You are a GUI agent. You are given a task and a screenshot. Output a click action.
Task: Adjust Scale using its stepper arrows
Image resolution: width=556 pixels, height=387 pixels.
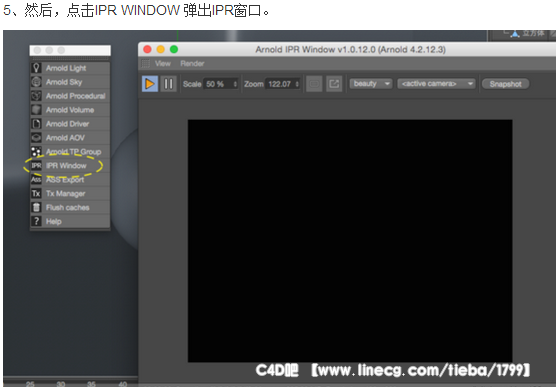[x=235, y=84]
